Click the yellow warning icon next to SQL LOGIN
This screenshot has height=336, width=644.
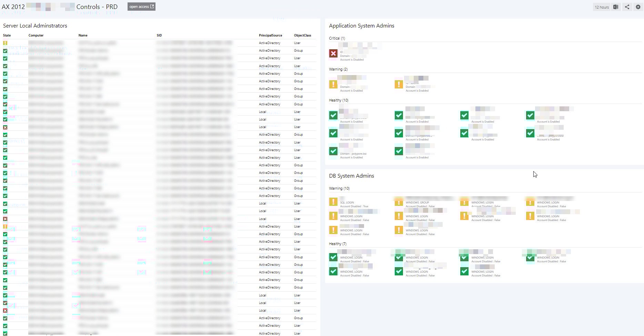[x=333, y=201]
